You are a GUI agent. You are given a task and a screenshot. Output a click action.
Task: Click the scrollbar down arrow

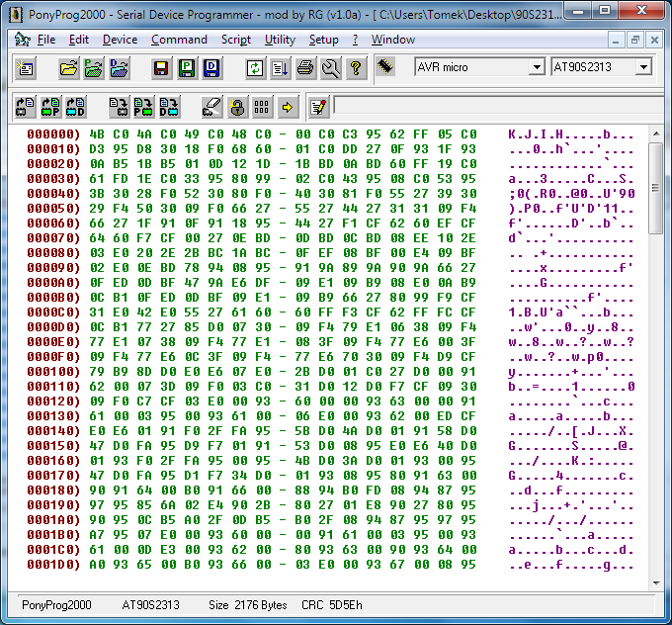click(x=656, y=582)
